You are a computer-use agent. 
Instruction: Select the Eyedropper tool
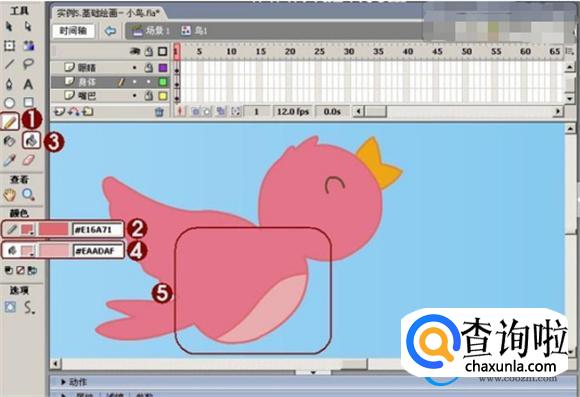(x=9, y=160)
